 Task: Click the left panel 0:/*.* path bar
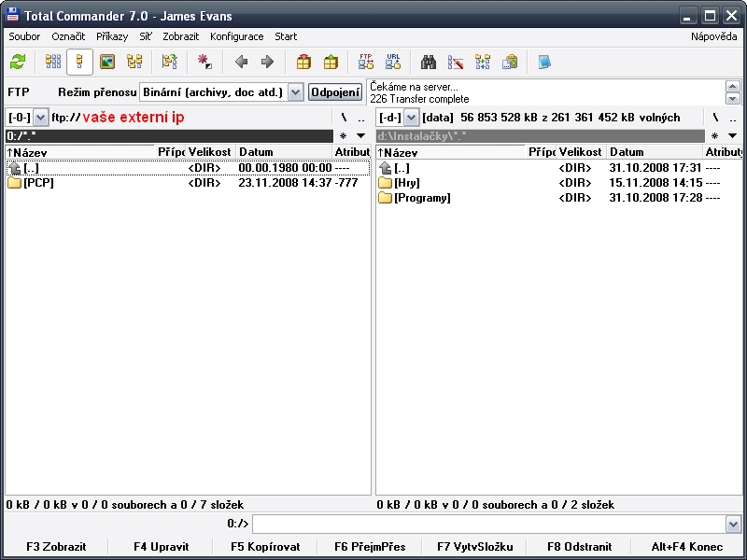pos(169,136)
